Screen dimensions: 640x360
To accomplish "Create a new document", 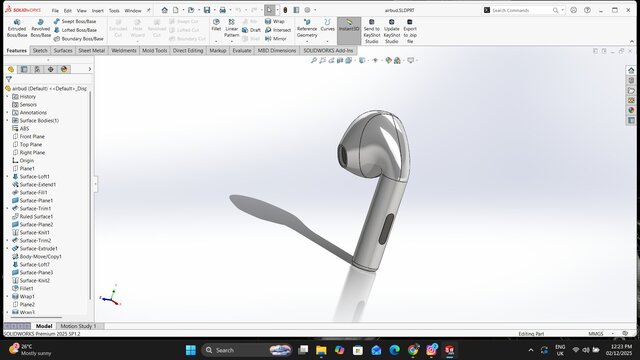I will point(176,10).
